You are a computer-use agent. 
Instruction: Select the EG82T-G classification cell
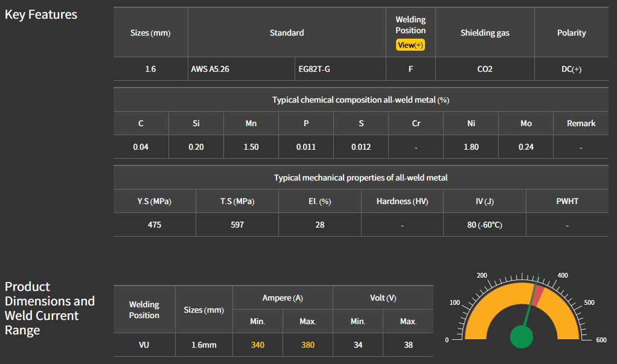tap(315, 69)
